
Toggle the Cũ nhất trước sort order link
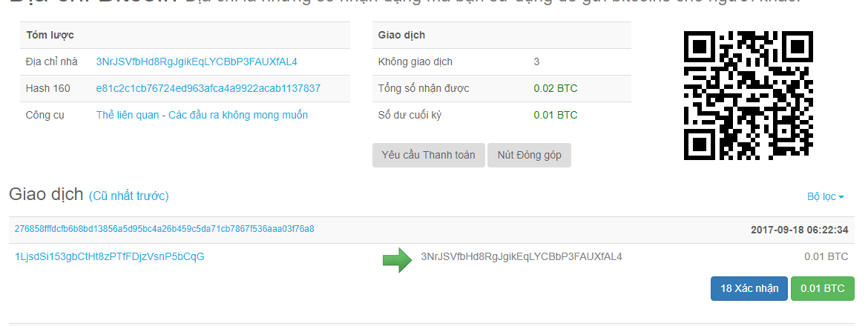[x=128, y=196]
